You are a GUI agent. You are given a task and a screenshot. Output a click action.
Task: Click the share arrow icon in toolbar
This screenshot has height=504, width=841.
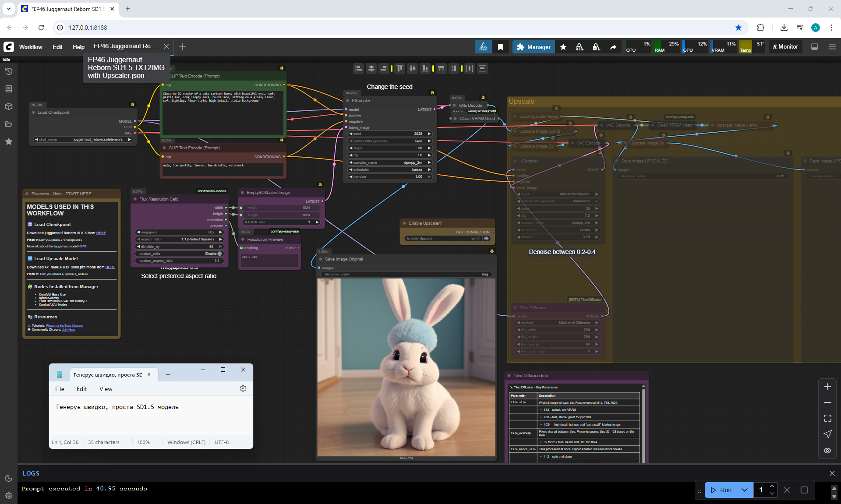(x=613, y=47)
